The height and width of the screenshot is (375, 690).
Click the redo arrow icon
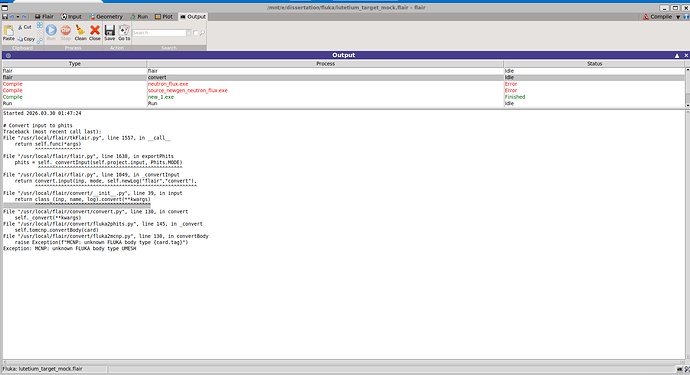(24, 17)
